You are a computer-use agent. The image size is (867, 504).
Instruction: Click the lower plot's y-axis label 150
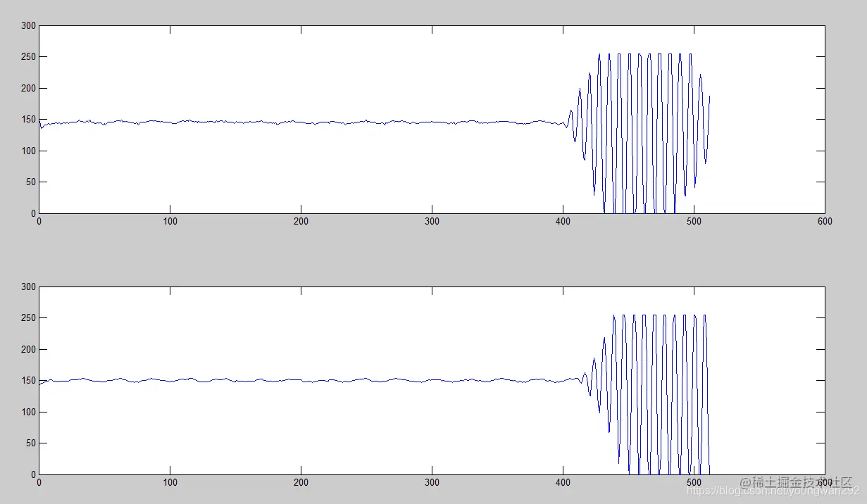pos(28,381)
